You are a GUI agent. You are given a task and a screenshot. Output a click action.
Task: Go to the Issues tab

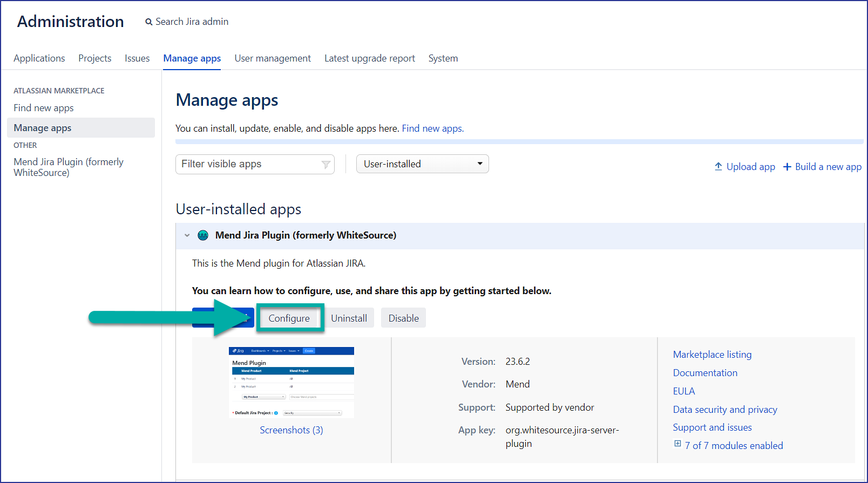coord(137,58)
